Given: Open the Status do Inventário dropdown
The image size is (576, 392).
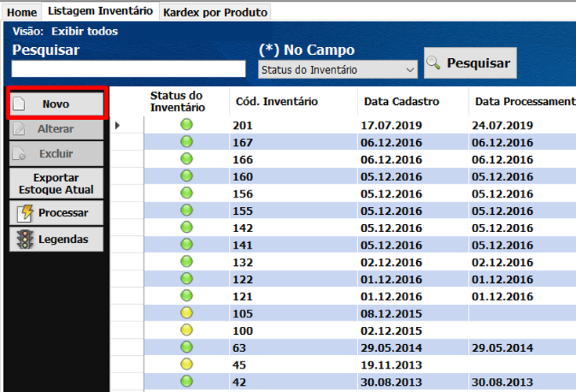Looking at the screenshot, I should point(337,71).
